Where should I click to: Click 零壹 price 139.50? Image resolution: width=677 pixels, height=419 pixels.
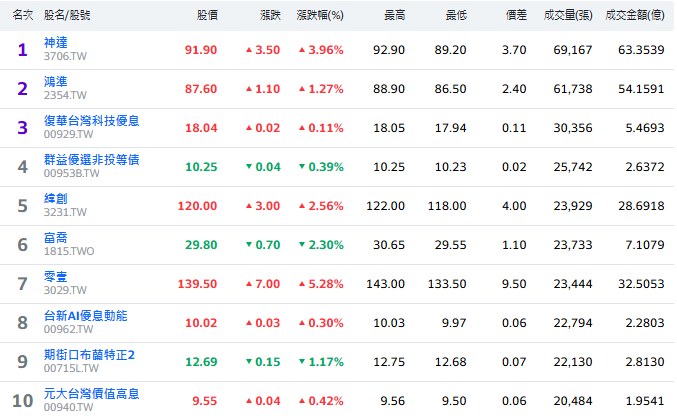(x=197, y=284)
